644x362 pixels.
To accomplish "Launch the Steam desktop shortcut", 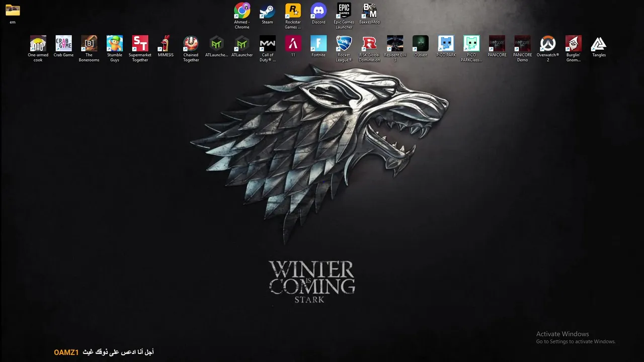I will click(x=267, y=11).
